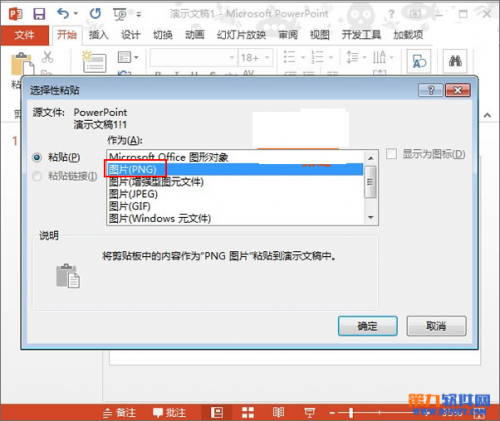
Task: Click the Find binoculars icon
Action: coord(455,61)
